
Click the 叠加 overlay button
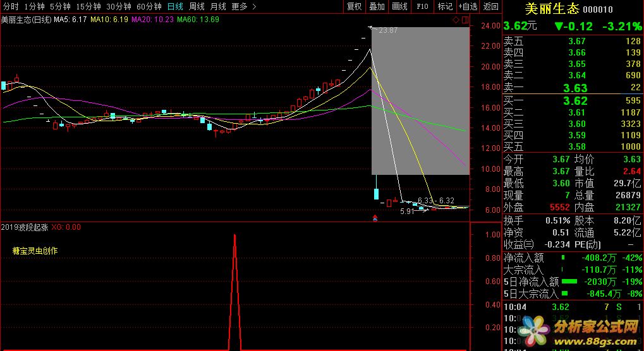[x=377, y=6]
